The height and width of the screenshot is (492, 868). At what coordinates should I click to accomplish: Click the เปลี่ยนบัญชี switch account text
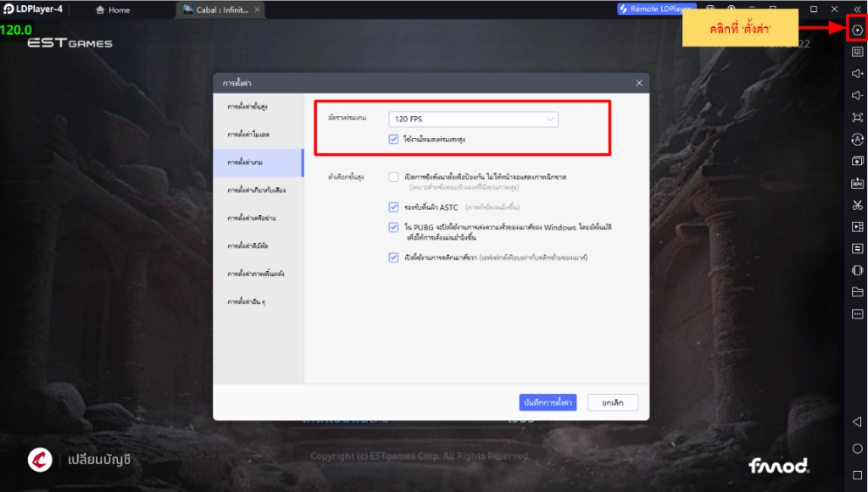(99, 460)
